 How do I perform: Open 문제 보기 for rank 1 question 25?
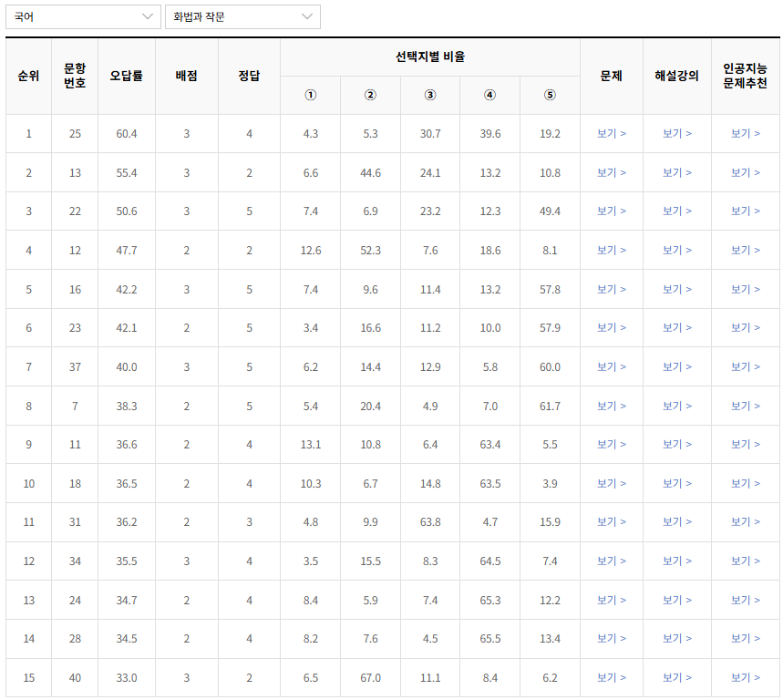tap(611, 132)
